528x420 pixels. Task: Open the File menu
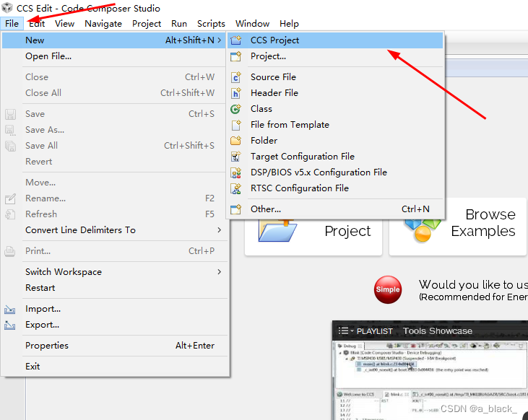click(12, 24)
